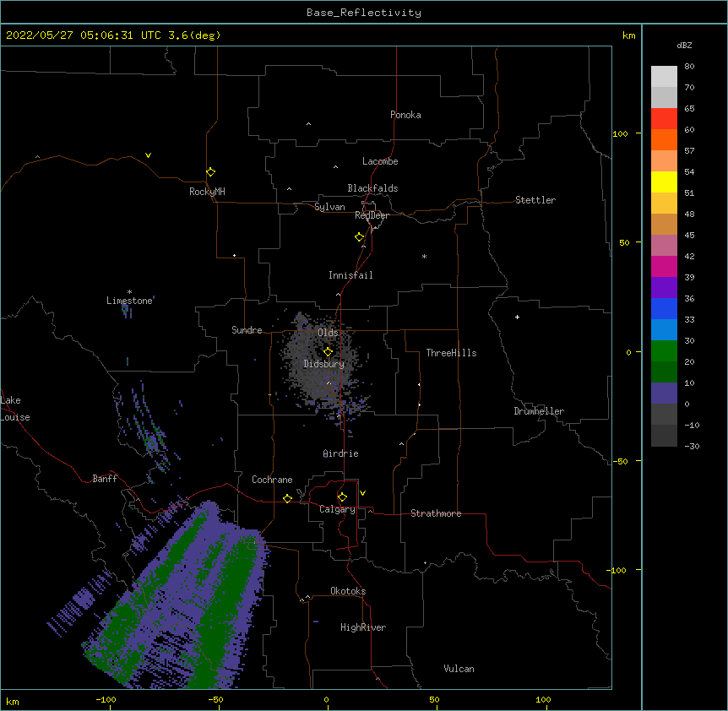Select the bright yellow 54-51 dBZ legend swatch
This screenshot has height=711, width=728.
664,182
